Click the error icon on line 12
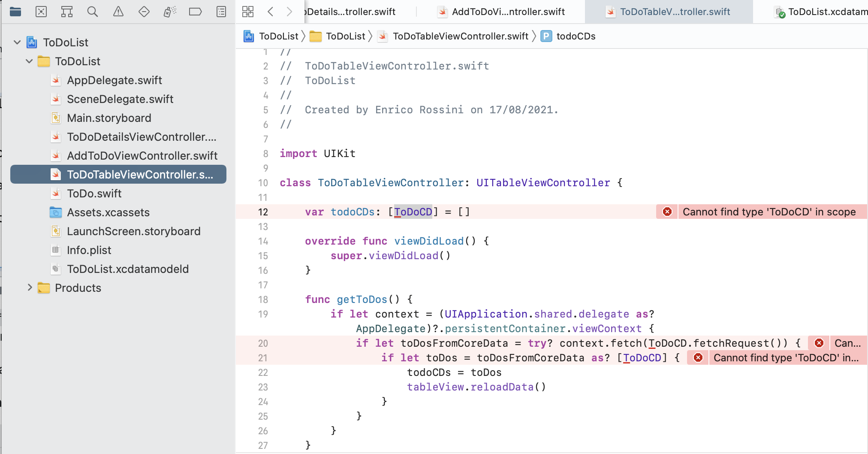 667,212
